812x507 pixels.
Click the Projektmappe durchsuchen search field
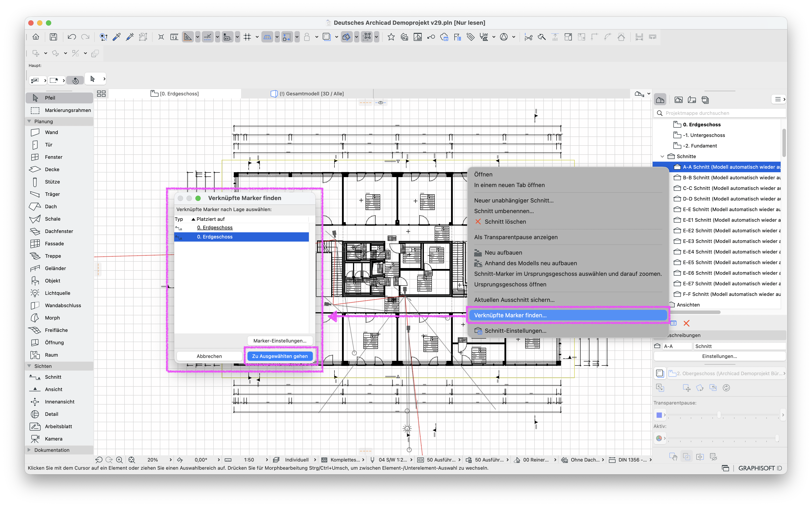(x=719, y=113)
